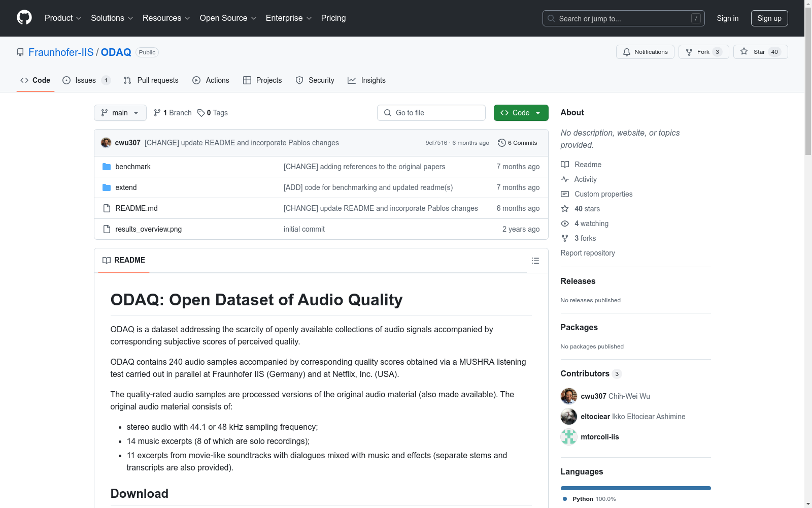The width and height of the screenshot is (812, 508).
Task: Expand the Product menu
Action: tap(63, 18)
